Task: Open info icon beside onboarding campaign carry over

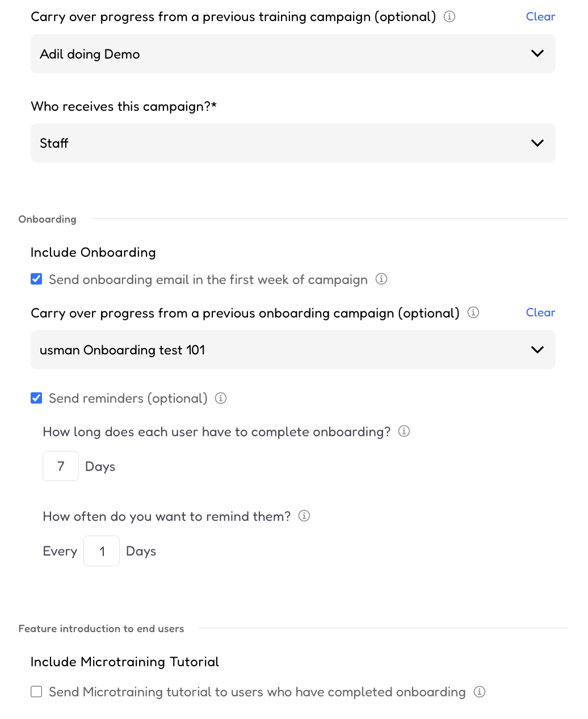Action: click(x=473, y=312)
